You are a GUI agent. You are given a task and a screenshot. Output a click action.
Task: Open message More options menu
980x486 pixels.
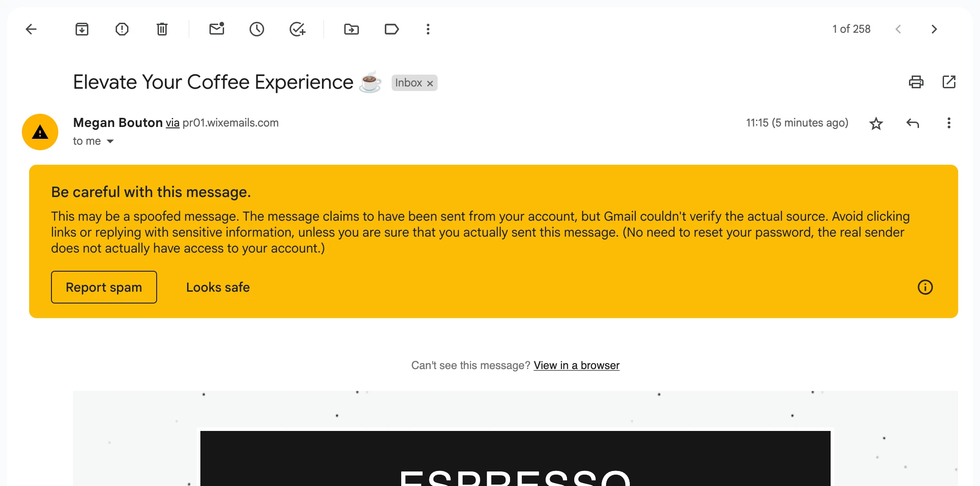point(949,123)
